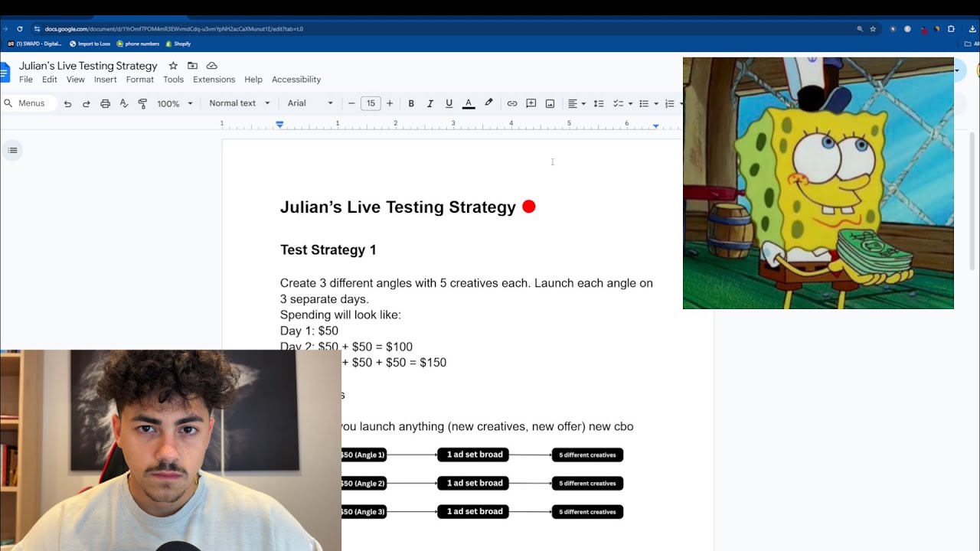Click the SpongeBob overlay image
Screen dimensions: 980x551
point(818,183)
